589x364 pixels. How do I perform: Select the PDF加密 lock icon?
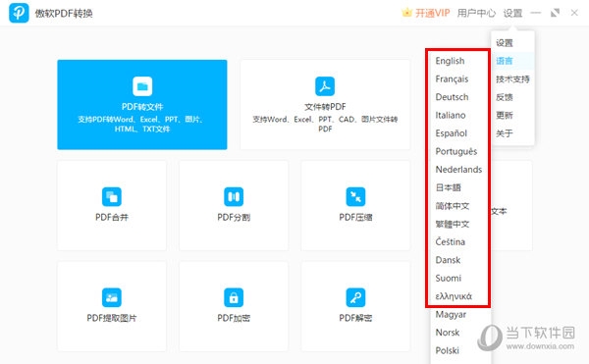coord(234,297)
